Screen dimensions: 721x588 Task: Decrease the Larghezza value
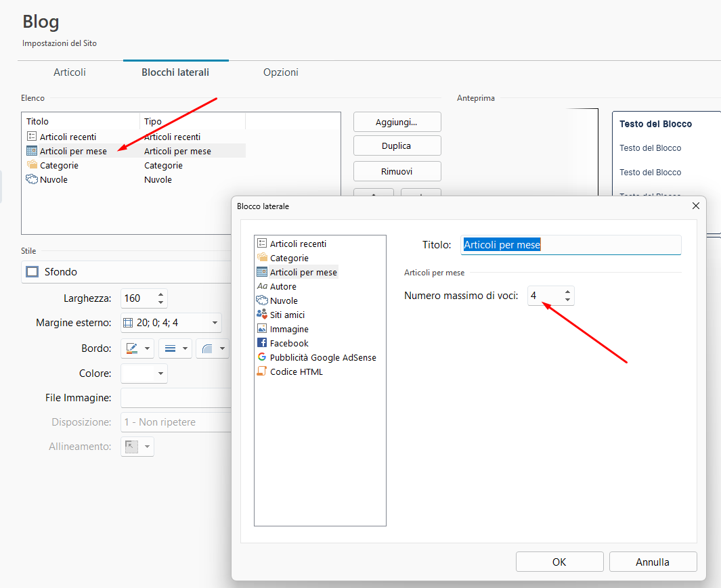[160, 302]
